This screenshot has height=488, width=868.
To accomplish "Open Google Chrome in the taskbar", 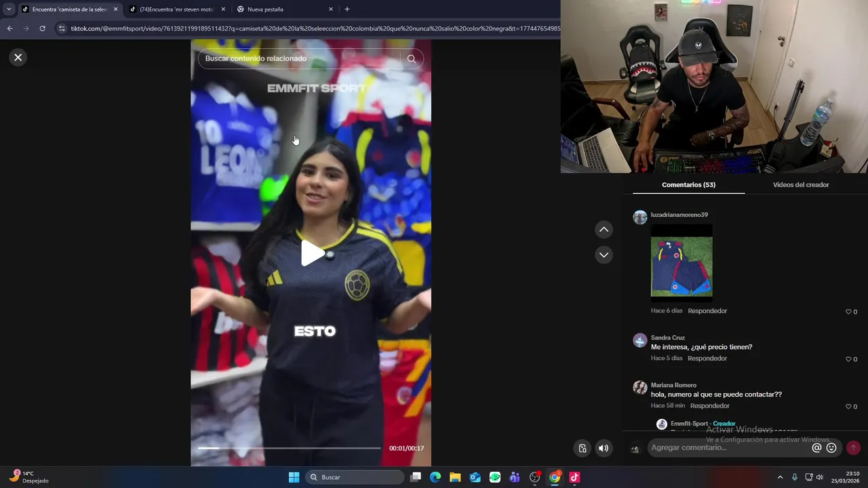I will click(x=555, y=477).
